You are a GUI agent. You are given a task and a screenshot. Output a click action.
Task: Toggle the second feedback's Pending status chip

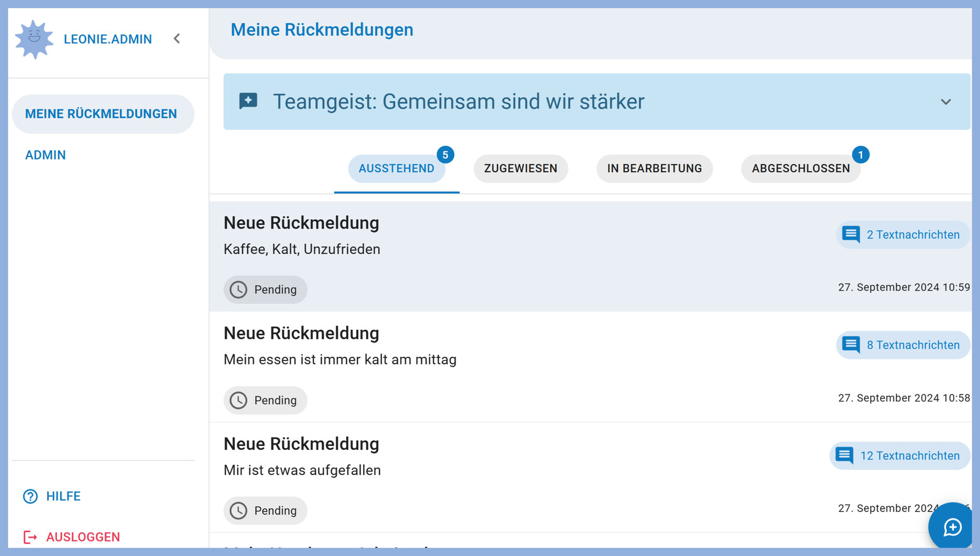[265, 400]
